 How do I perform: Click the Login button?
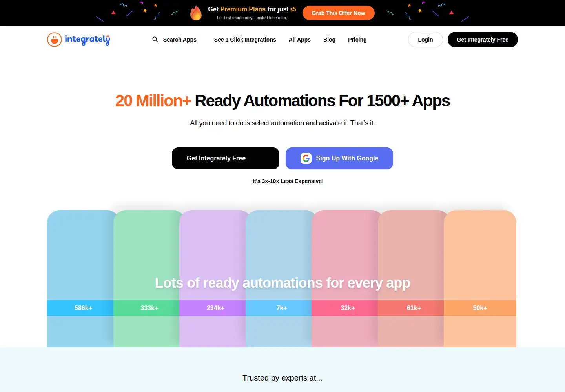pyautogui.click(x=425, y=40)
